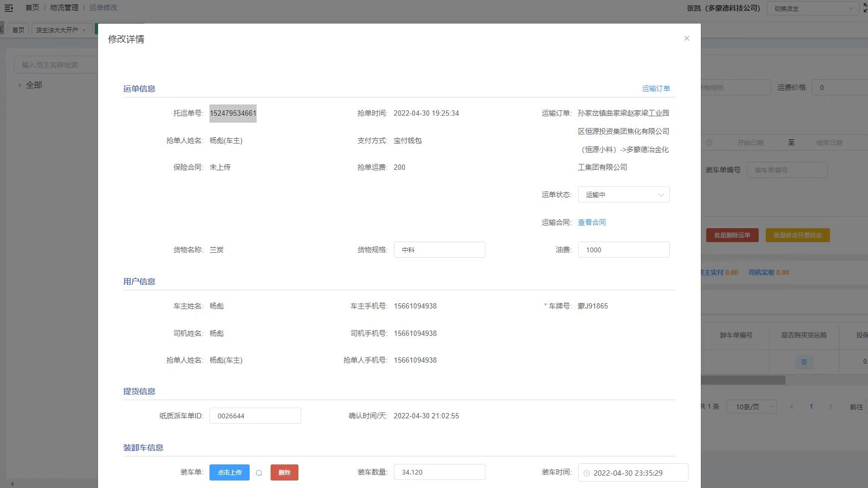Close the 货主法大大开户 tab

[x=84, y=30]
